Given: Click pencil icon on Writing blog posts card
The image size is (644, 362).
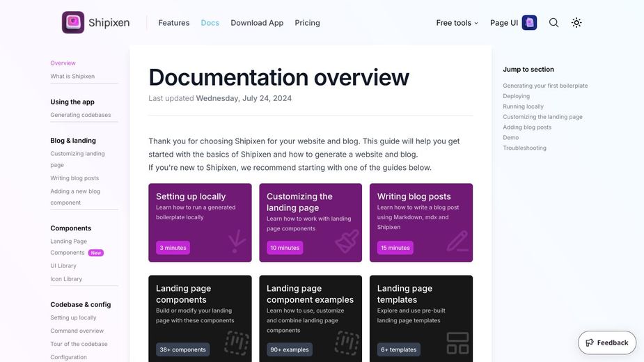Looking at the screenshot, I should [x=457, y=241].
